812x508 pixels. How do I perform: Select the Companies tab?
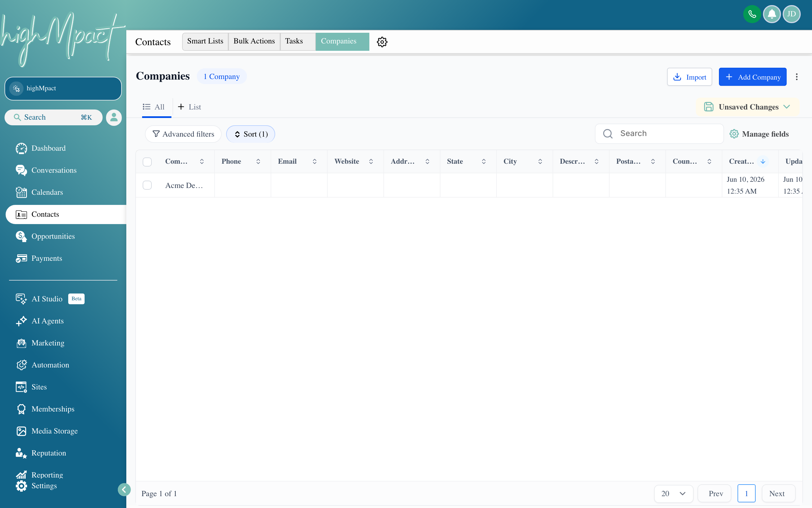pyautogui.click(x=342, y=41)
